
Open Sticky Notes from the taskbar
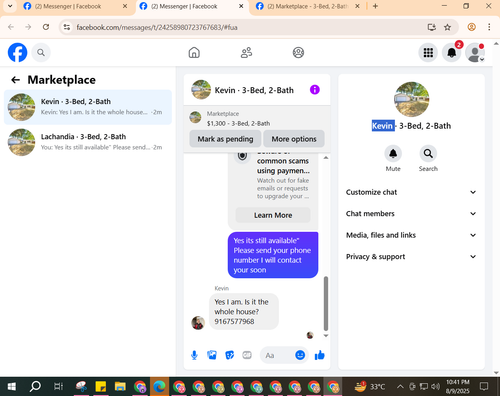click(101, 386)
